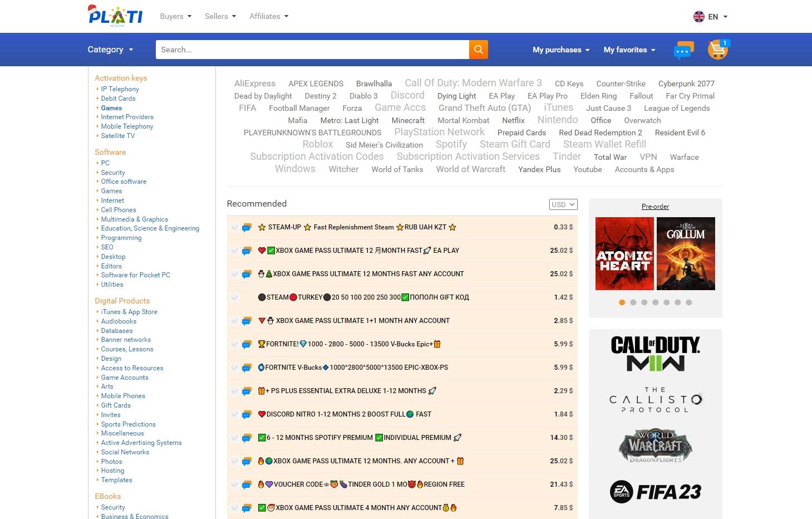Open Gift Cards category
This screenshot has height=519, width=812.
(x=116, y=405)
